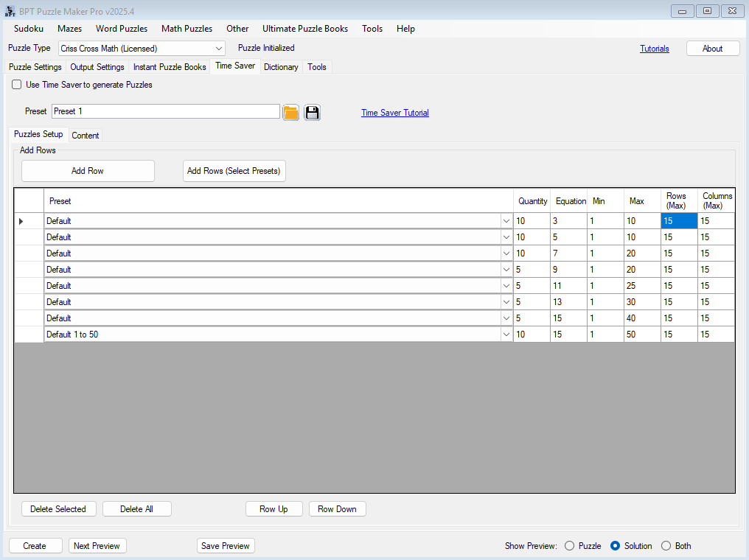Open the Time Saver Tutorial link
The height and width of the screenshot is (560, 749).
tap(394, 113)
